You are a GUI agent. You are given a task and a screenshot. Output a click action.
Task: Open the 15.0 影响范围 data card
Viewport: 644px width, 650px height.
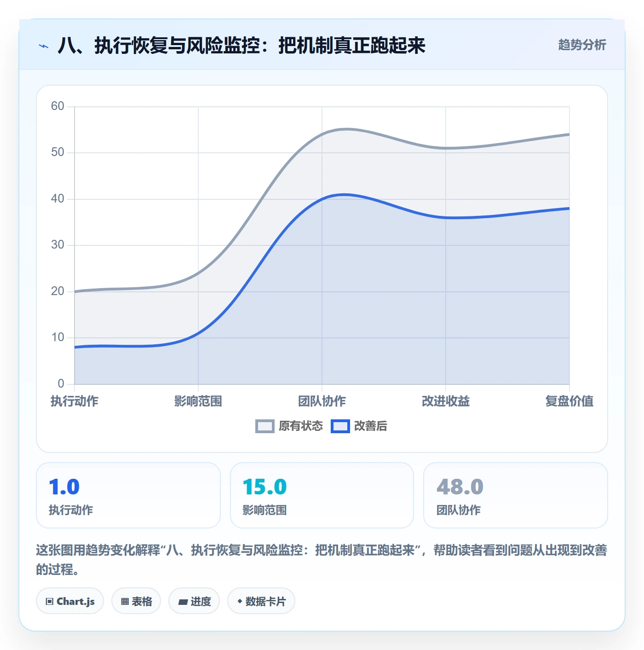[322, 495]
